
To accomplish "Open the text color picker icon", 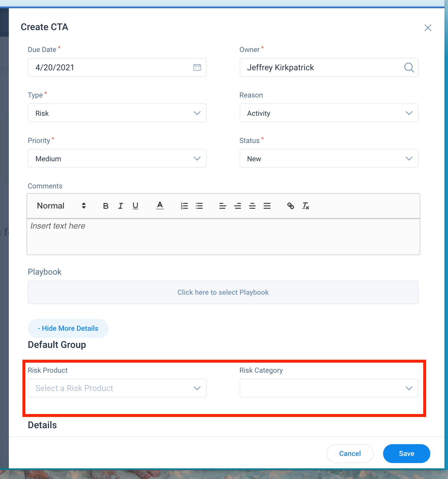I will coord(160,206).
